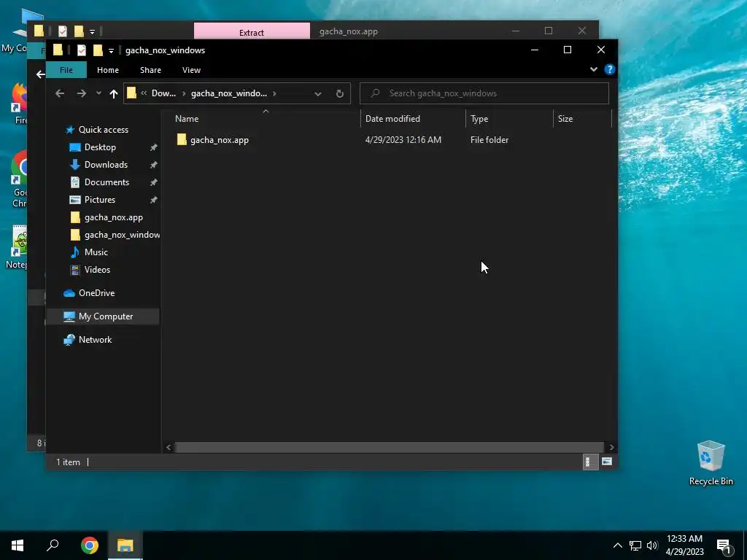747x560 pixels.
Task: Launch Google Chrome from the taskbar
Action: [89, 545]
